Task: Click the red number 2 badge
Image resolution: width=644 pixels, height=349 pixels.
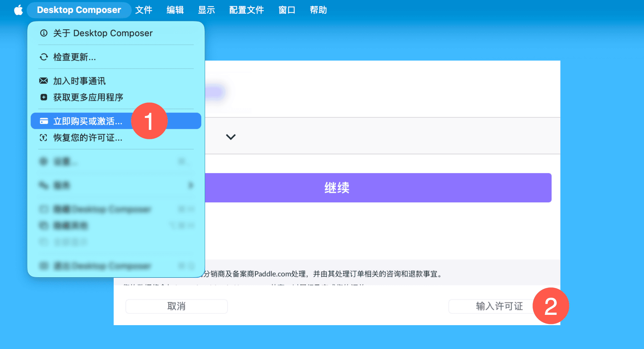Action: pos(551,306)
